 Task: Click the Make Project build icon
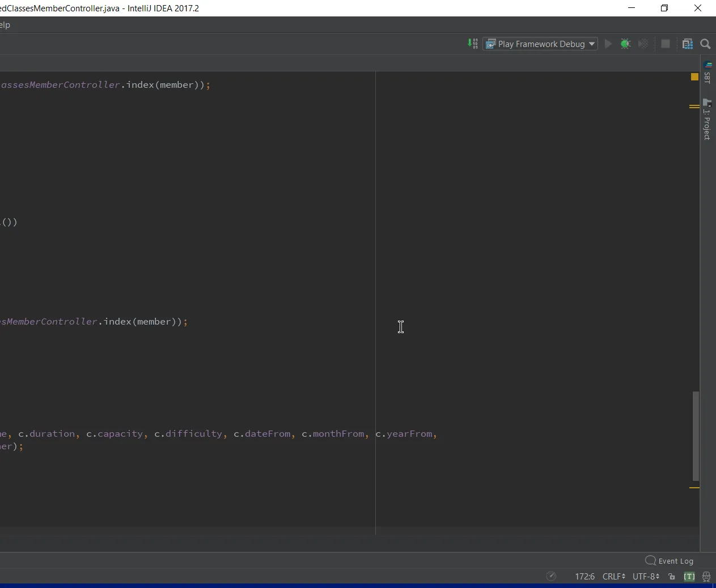tap(473, 44)
